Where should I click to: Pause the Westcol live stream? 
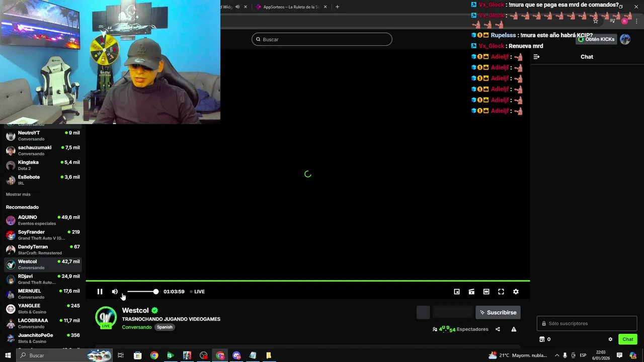pos(100,292)
